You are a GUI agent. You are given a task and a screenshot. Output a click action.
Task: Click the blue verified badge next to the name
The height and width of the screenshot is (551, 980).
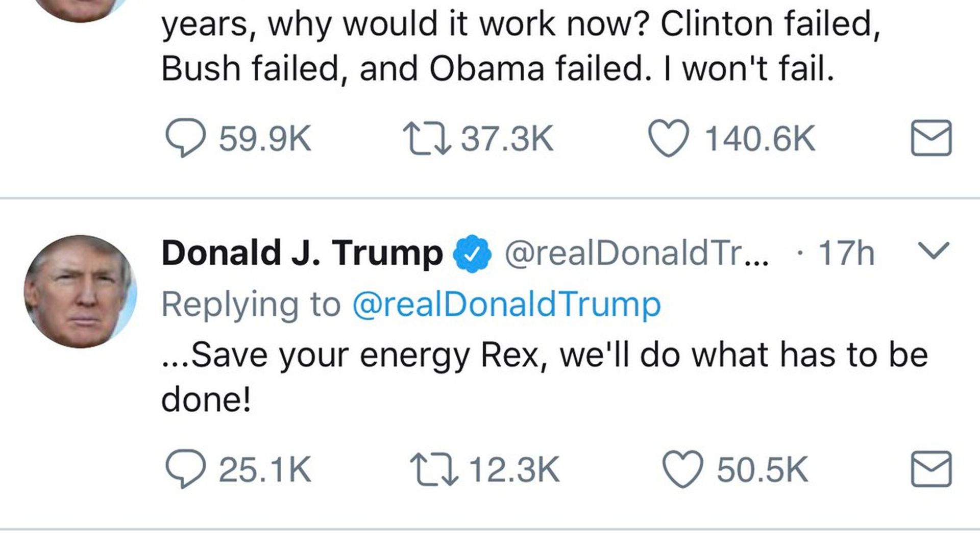[473, 253]
